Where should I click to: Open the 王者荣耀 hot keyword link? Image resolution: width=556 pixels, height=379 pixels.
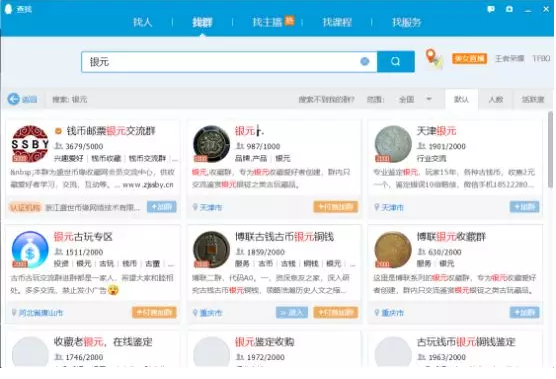point(510,58)
